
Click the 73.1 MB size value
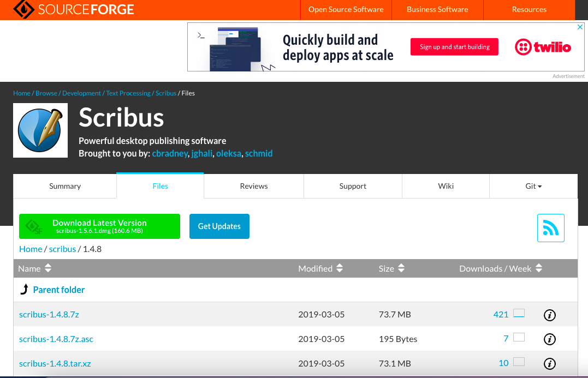coord(395,363)
